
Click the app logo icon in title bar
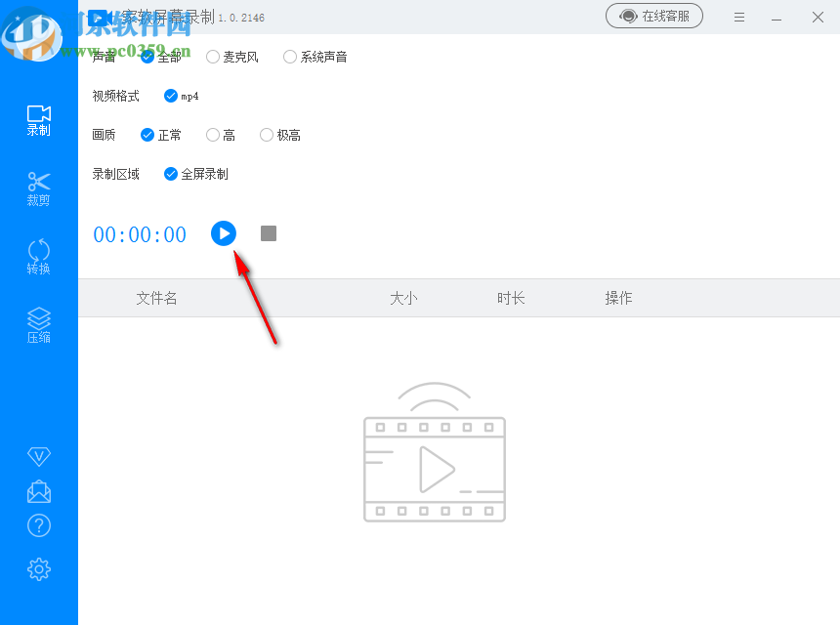tap(101, 17)
